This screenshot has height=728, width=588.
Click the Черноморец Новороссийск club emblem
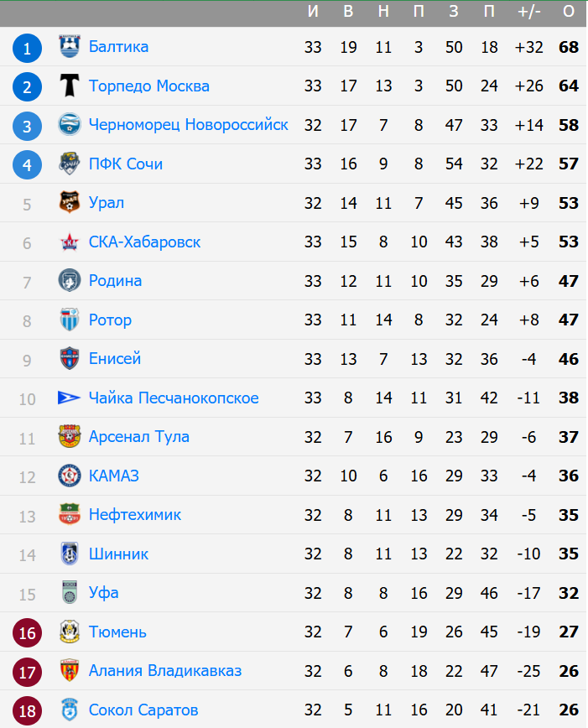70,124
